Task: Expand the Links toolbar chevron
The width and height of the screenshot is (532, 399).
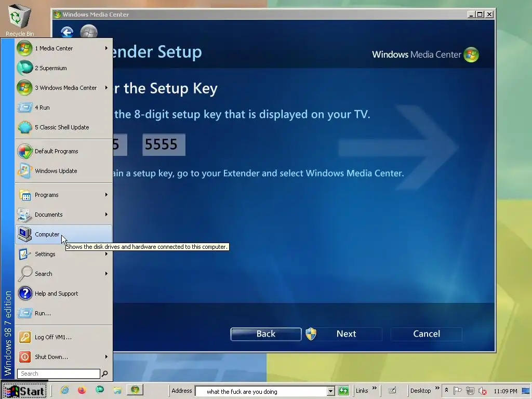Action: pos(374,388)
